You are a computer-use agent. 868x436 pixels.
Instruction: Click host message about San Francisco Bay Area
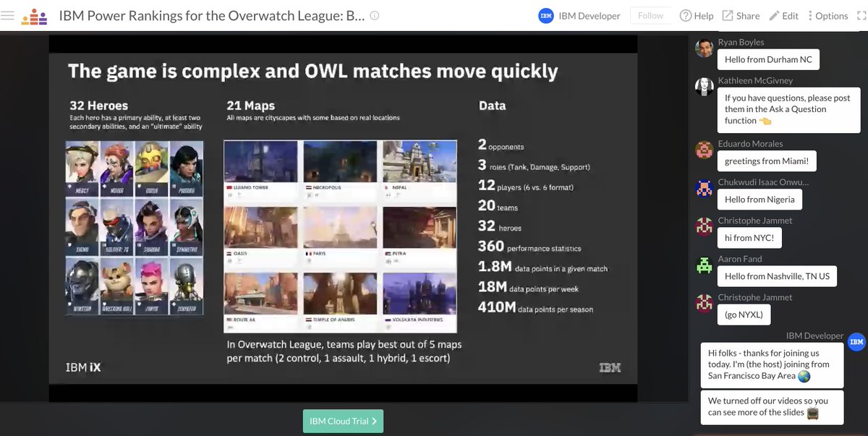click(x=772, y=364)
